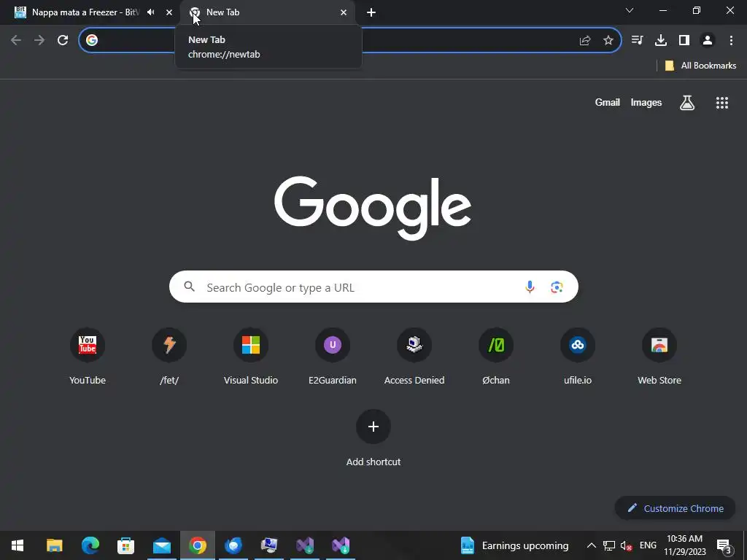Viewport: 747px width, 560px height.
Task: Click the Search Google or type a URL box
Action: coord(373,287)
